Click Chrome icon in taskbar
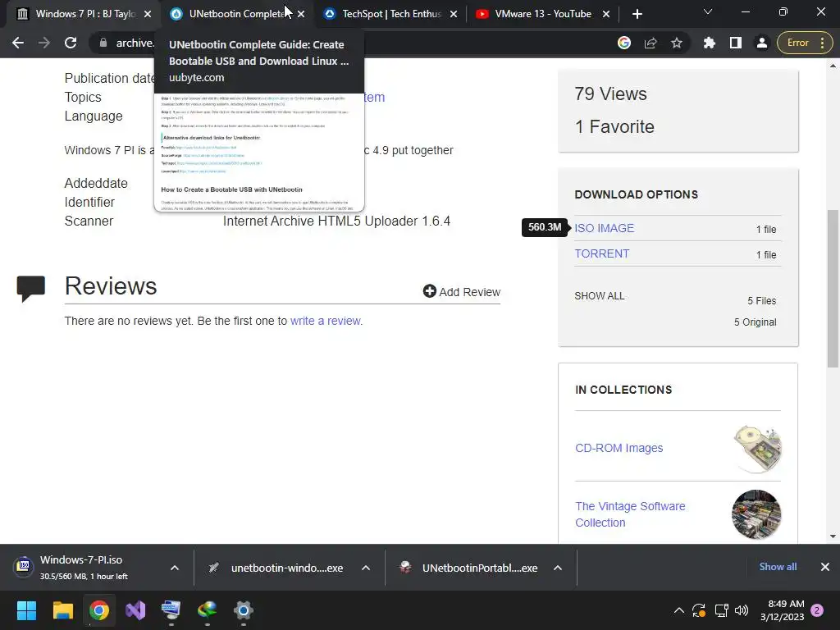Image resolution: width=840 pixels, height=630 pixels. click(x=99, y=610)
